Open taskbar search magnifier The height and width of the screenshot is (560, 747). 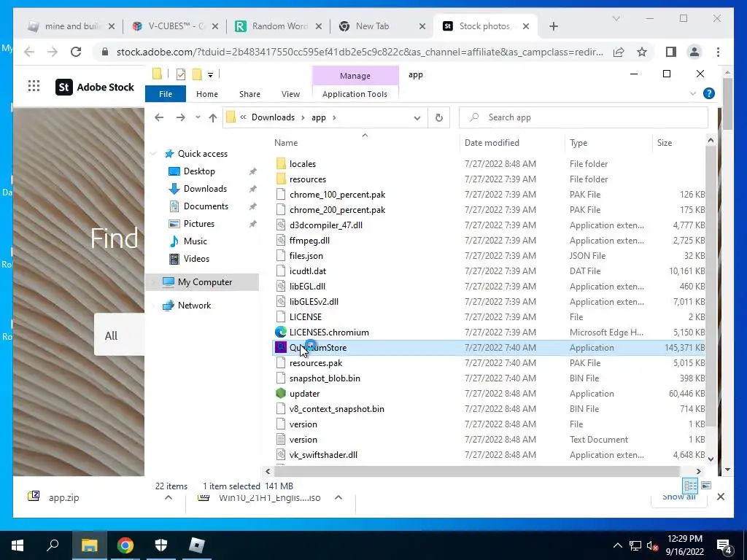tap(53, 545)
